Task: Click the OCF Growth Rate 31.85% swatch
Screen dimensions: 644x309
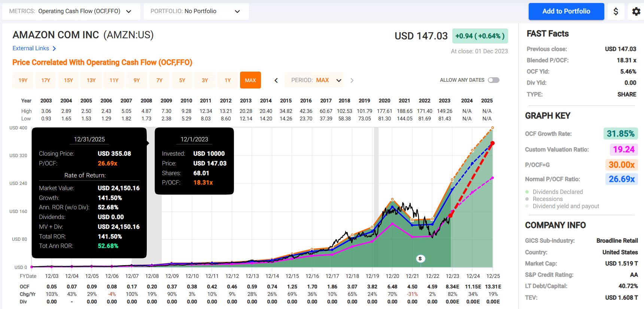Action: coord(620,133)
